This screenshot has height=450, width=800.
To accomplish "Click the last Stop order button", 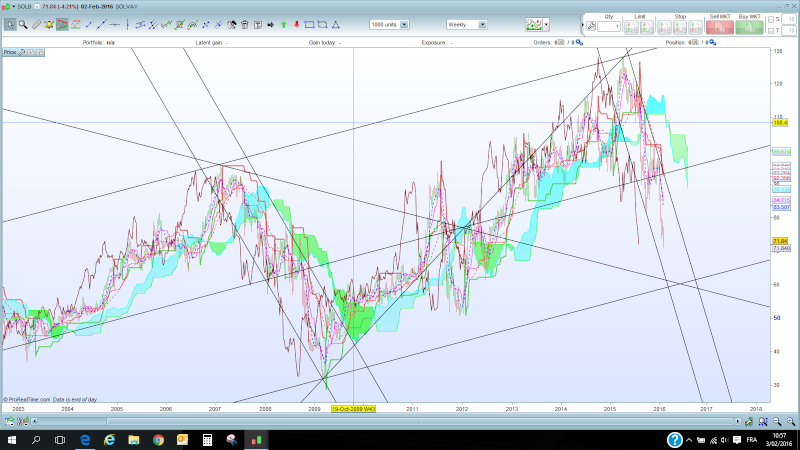I will click(695, 27).
